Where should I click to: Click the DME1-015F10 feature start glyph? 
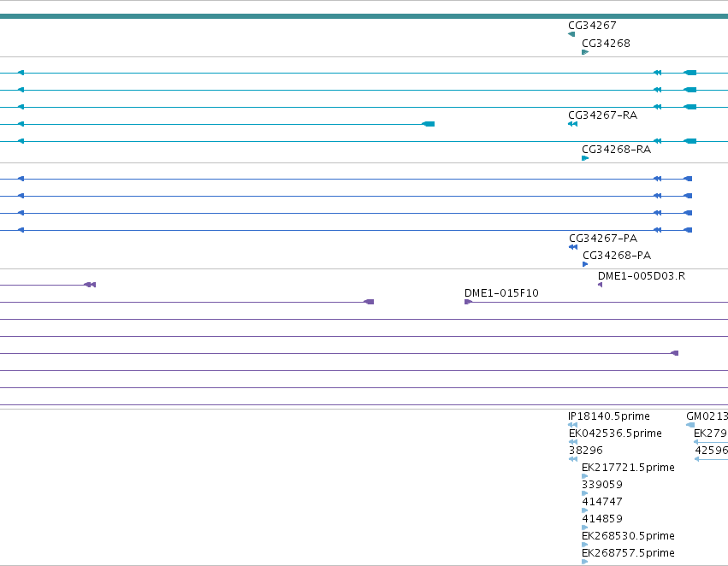point(469,302)
